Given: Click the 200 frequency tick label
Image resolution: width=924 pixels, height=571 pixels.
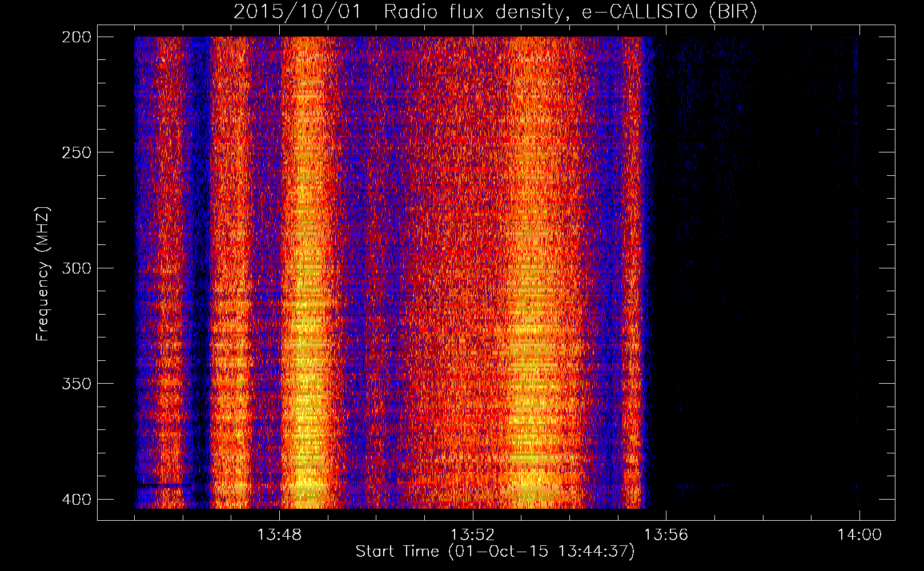Looking at the screenshot, I should (76, 37).
